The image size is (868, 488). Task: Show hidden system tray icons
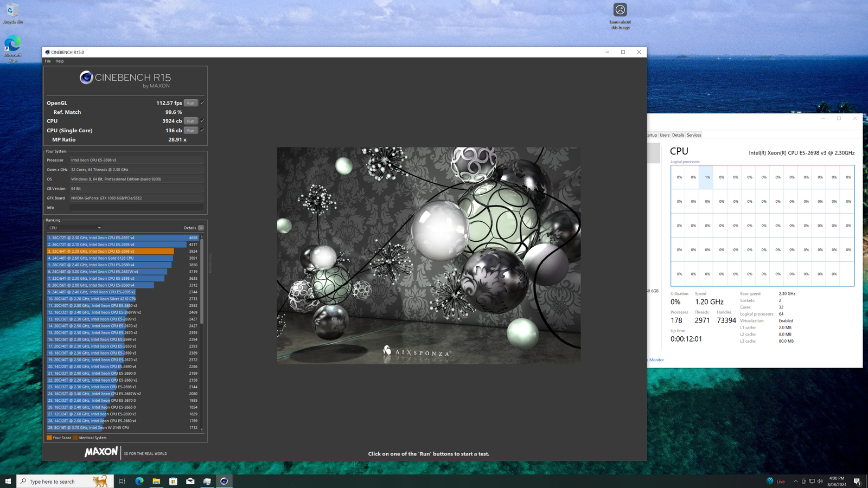click(795, 481)
